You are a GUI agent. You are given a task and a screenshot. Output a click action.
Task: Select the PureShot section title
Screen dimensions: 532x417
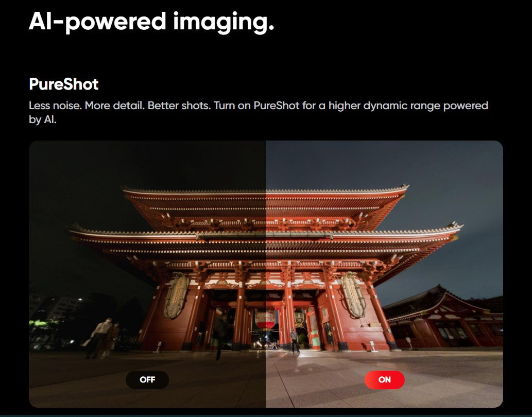(x=63, y=84)
